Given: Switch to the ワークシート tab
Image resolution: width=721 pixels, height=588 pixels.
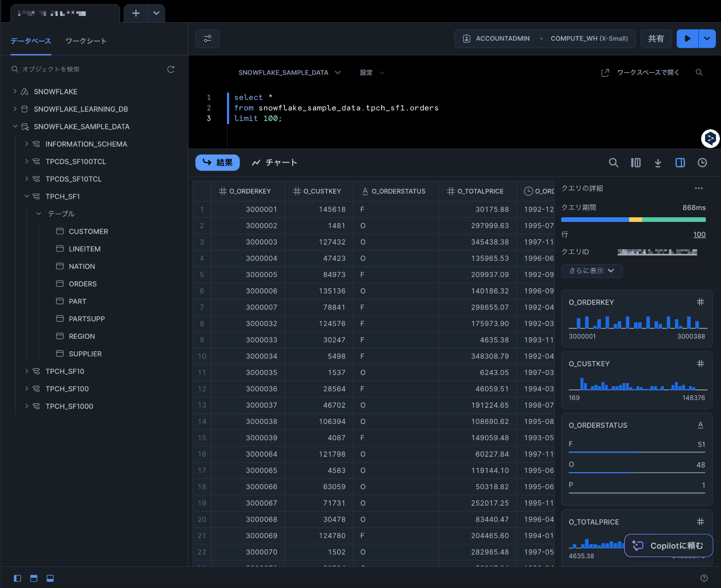Looking at the screenshot, I should pos(86,41).
